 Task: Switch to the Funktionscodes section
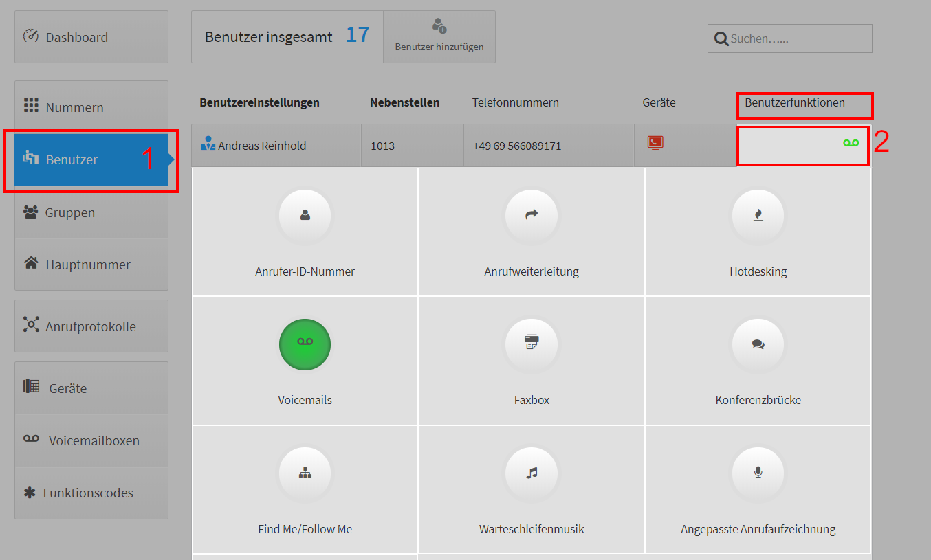(x=91, y=493)
